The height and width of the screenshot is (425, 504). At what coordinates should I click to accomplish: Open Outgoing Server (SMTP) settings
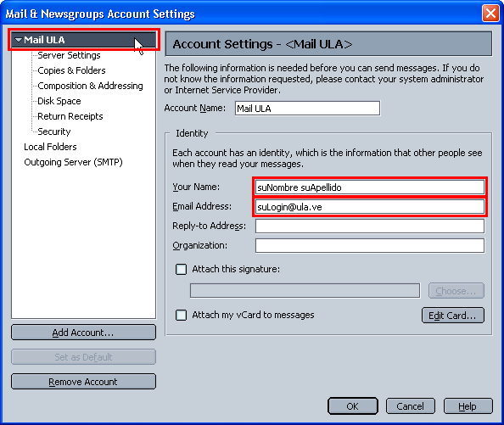[73, 162]
